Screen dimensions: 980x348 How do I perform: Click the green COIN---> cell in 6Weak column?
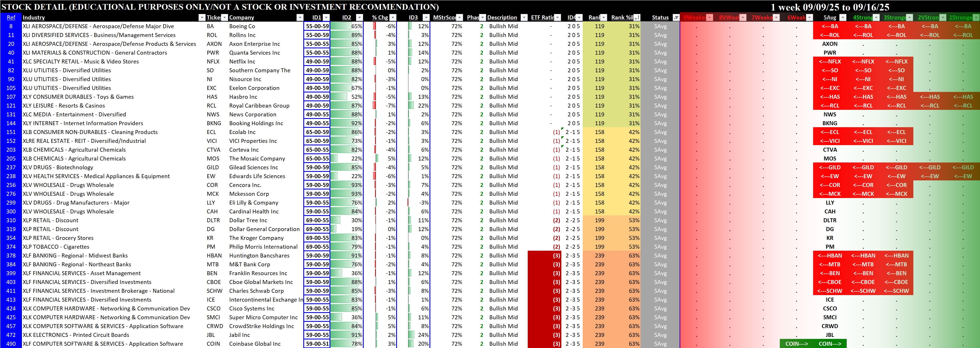click(796, 344)
